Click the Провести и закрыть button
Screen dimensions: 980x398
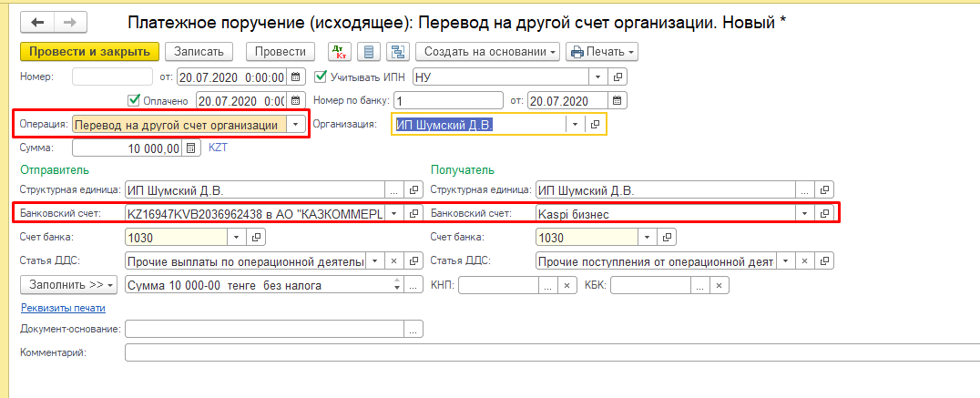tap(89, 52)
